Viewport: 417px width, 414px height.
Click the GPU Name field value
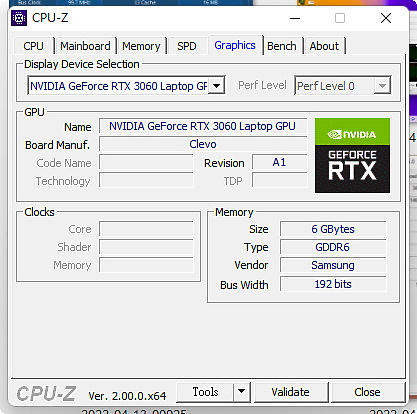(x=203, y=126)
